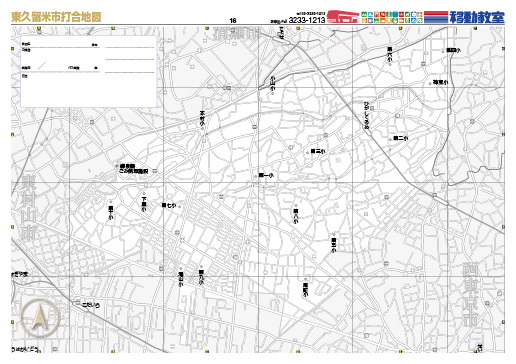The image size is (516, 364).
Task: Click the ひがしくるめ station label
Action: pos(367,116)
